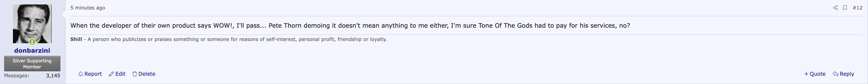
Task: Click the green online status indicator
Action: coord(32,42)
